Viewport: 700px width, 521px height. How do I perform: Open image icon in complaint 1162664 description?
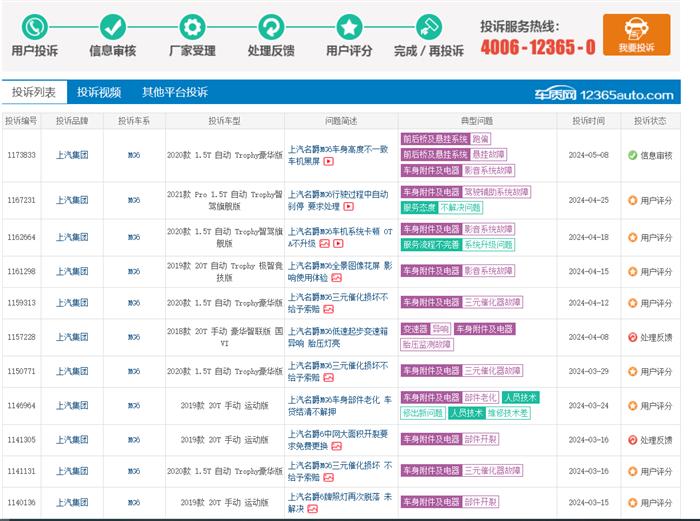(x=325, y=243)
